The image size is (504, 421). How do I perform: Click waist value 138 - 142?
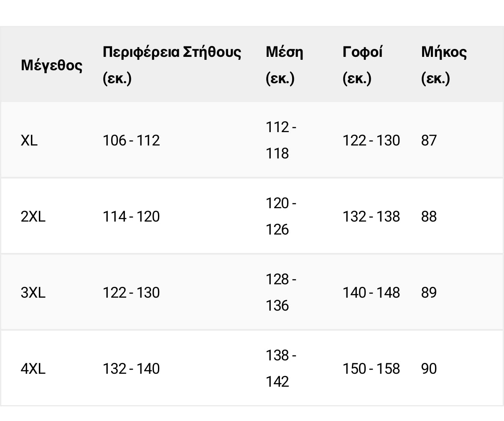[281, 369]
